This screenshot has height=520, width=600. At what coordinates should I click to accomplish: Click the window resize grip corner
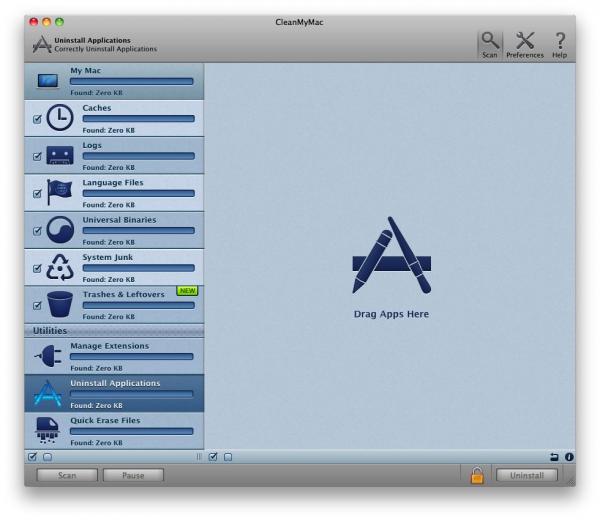(571, 482)
